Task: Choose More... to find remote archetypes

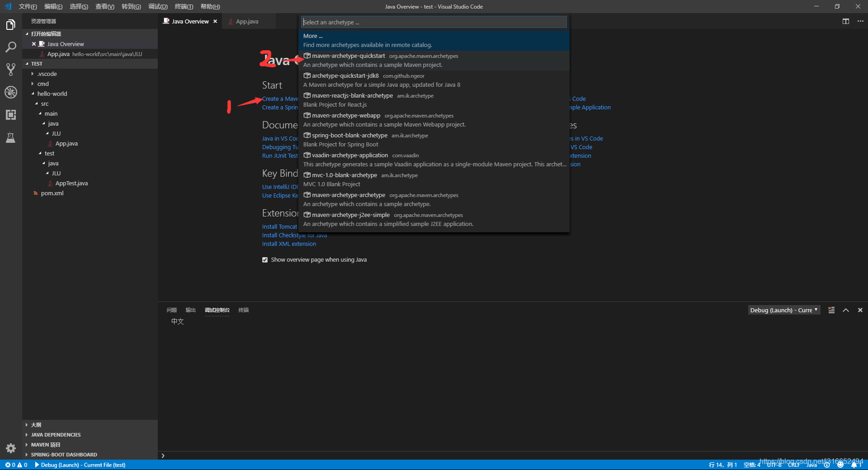Action: pos(434,40)
